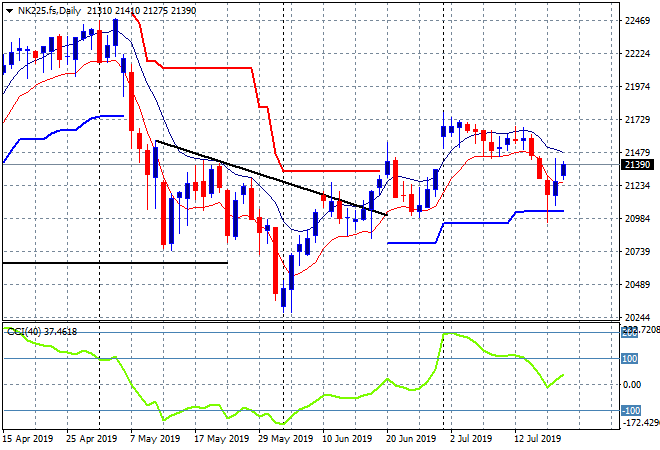Click the 22469 price axis label
Screen dimensions: 660x450
[x=637, y=21]
